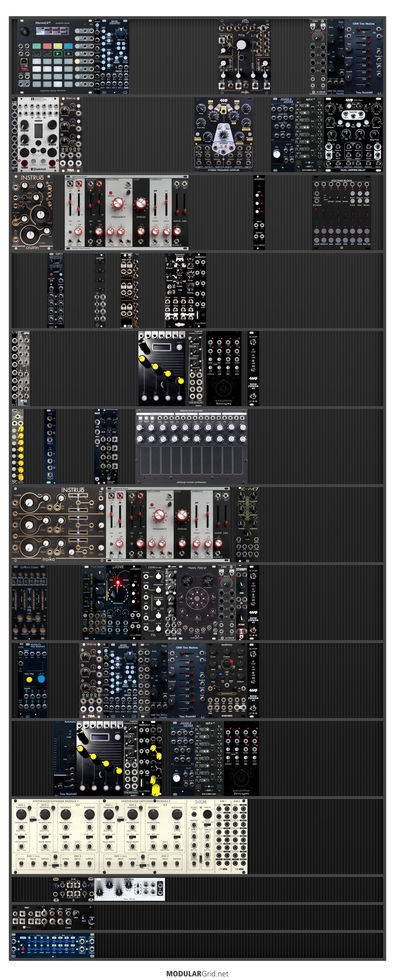Screen dimensions: 395x980
Task: Select the XM-2 patch panel
Action: tap(239, 836)
